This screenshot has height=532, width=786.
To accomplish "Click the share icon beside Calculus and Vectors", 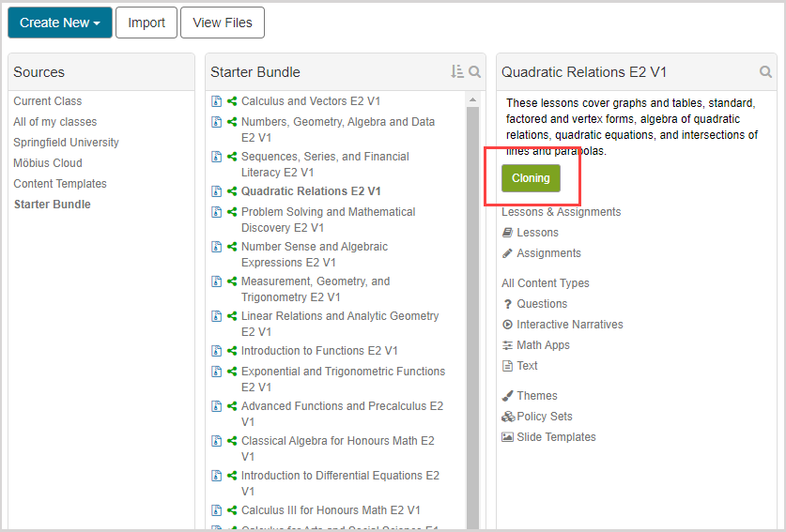I will click(232, 101).
